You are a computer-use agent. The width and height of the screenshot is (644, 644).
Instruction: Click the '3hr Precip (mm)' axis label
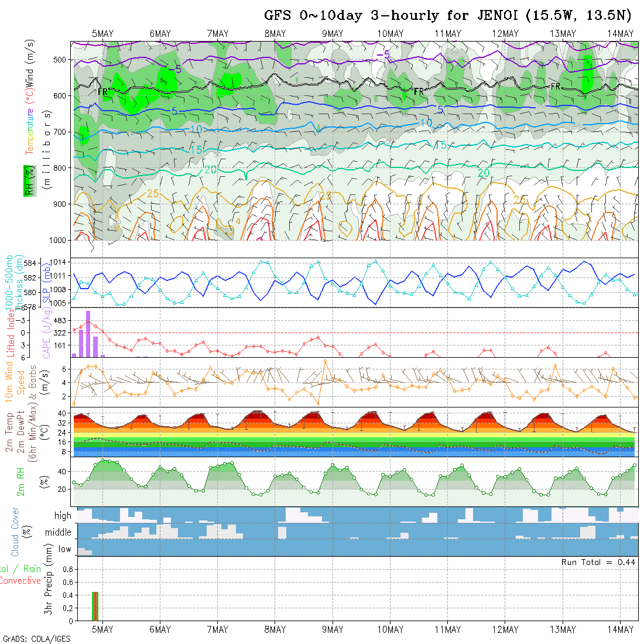point(49,578)
